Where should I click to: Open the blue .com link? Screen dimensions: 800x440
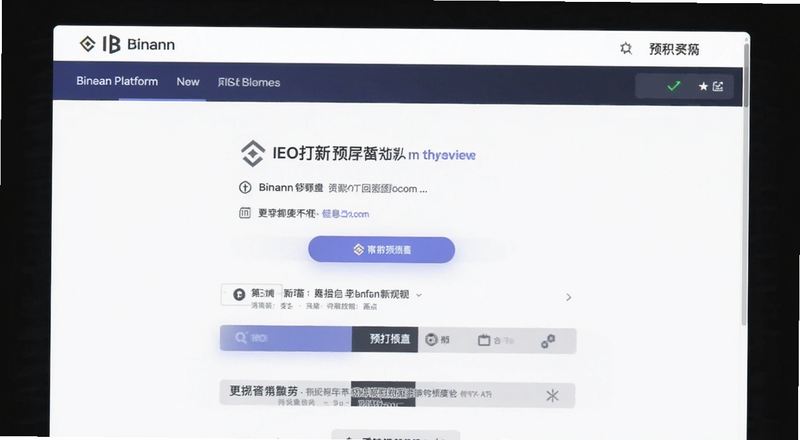click(345, 214)
